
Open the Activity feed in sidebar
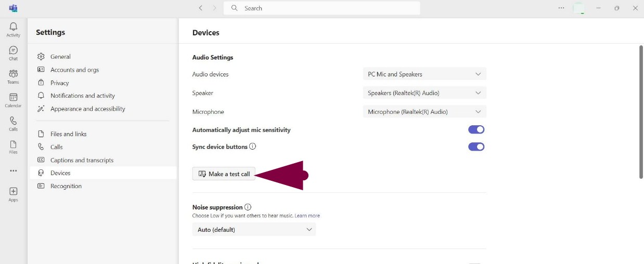[13, 30]
